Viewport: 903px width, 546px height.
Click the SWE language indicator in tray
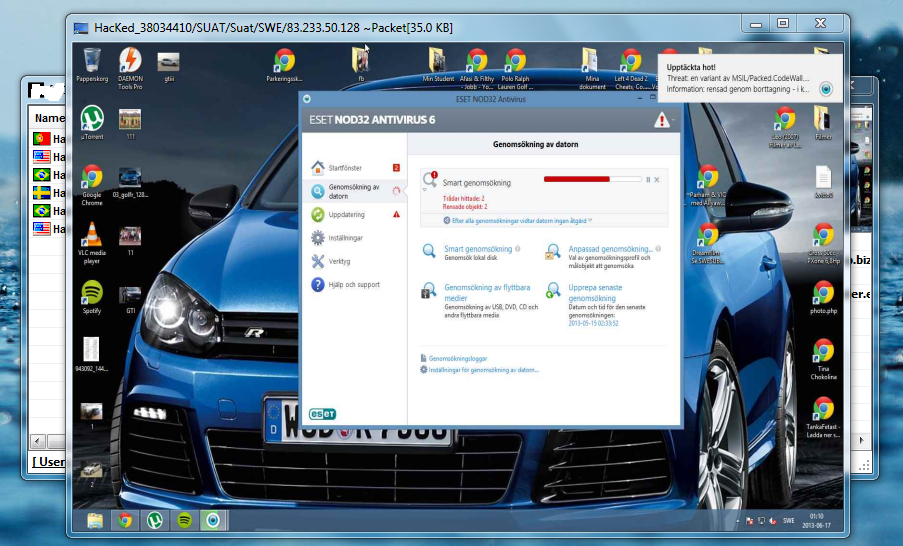[789, 521]
